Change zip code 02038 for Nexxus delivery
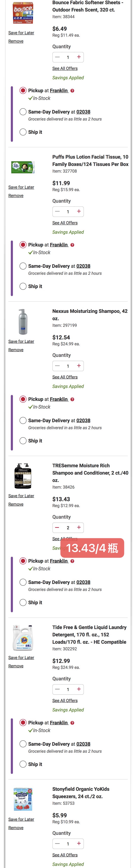The height and width of the screenshot is (868, 136). point(83,420)
